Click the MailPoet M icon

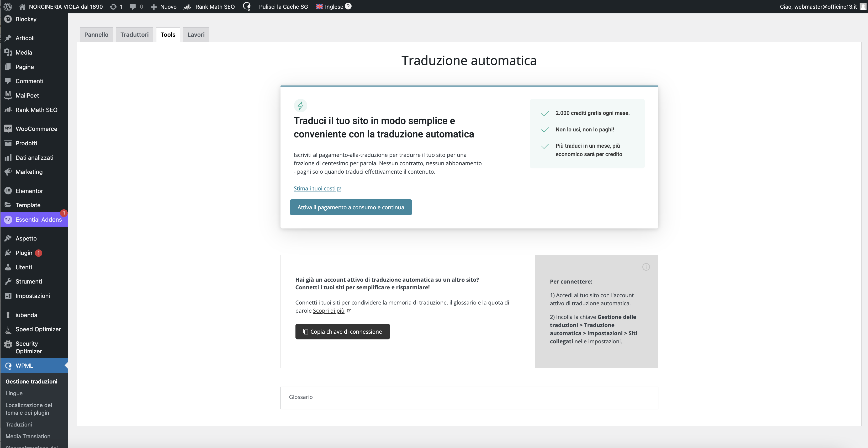8,95
